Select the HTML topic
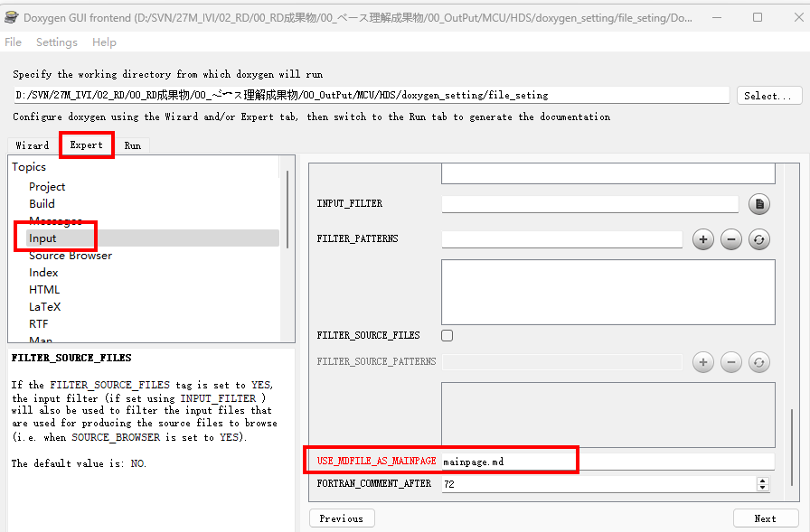810x532 pixels. (x=44, y=289)
